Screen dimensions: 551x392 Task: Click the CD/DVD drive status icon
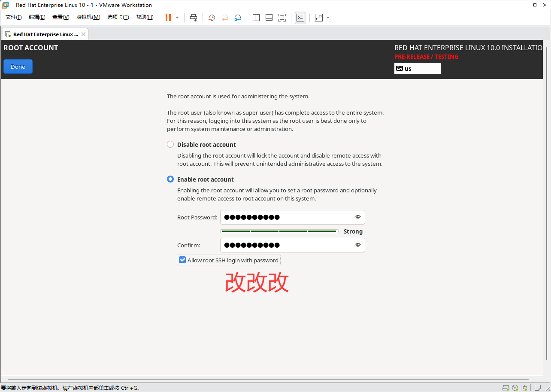[515, 388]
